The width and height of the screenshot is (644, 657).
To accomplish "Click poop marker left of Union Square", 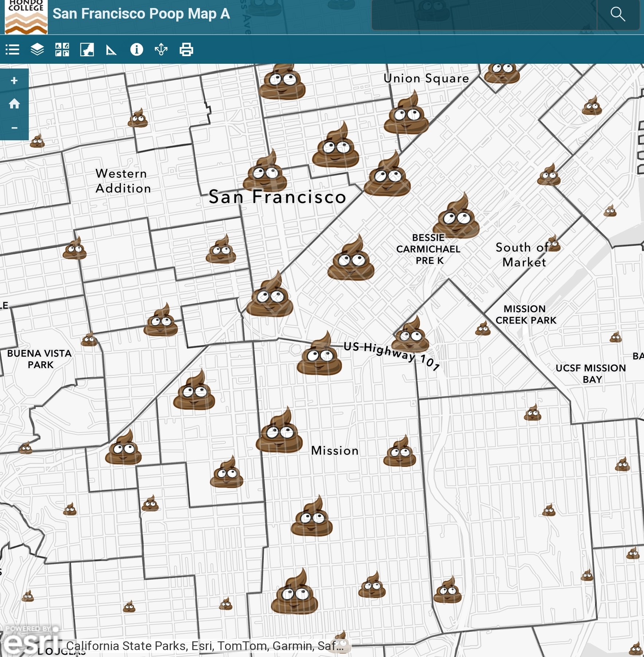I will coord(282,81).
